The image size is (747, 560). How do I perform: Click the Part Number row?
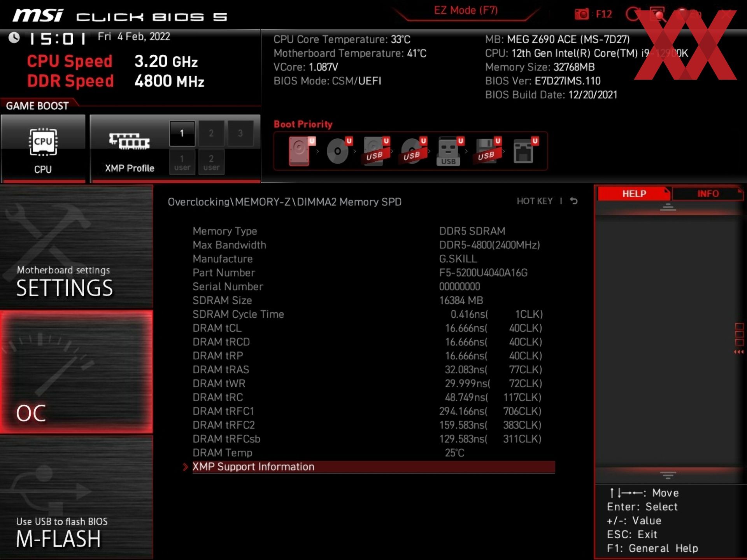pyautogui.click(x=373, y=273)
